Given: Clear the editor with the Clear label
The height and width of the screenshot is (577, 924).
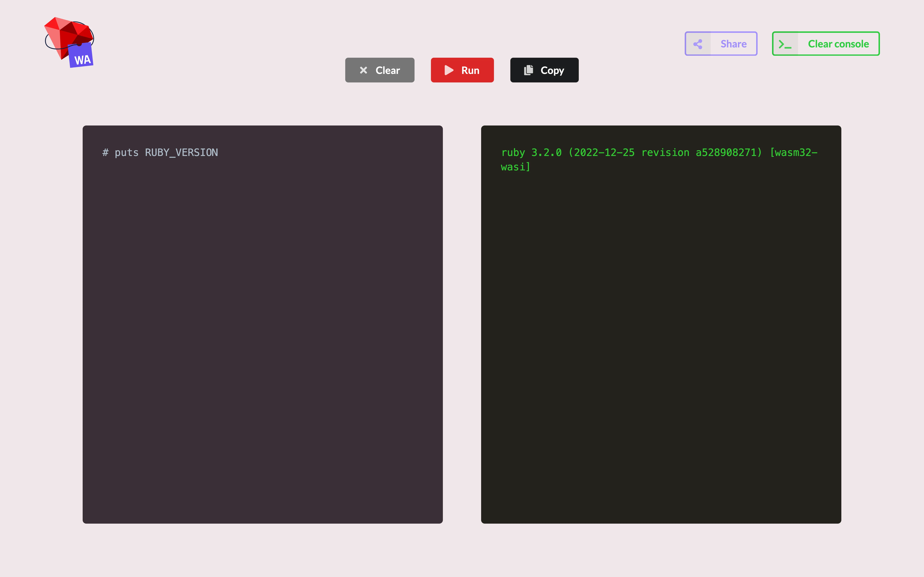Looking at the screenshot, I should pos(387,70).
